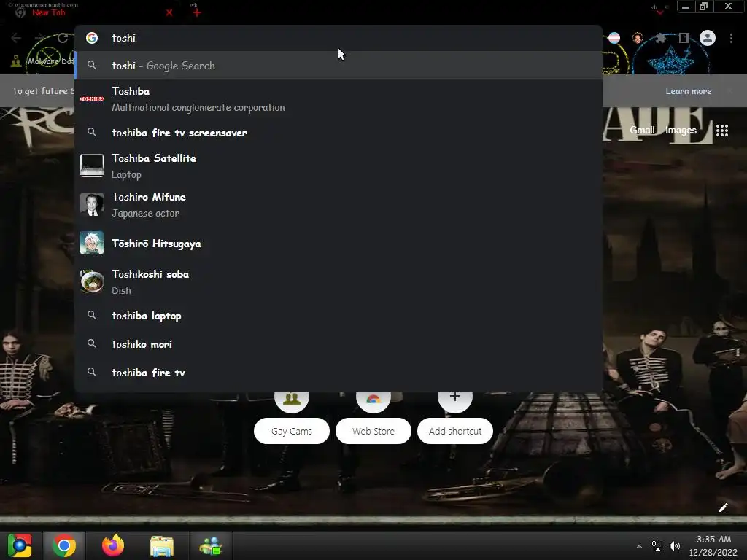747x560 pixels.
Task: Click the Web Store shortcut icon
Action: pos(373,399)
